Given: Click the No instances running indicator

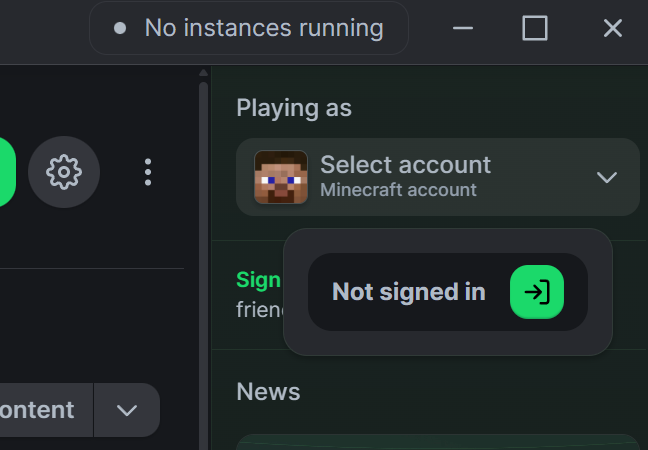Looking at the screenshot, I should pyautogui.click(x=249, y=28).
